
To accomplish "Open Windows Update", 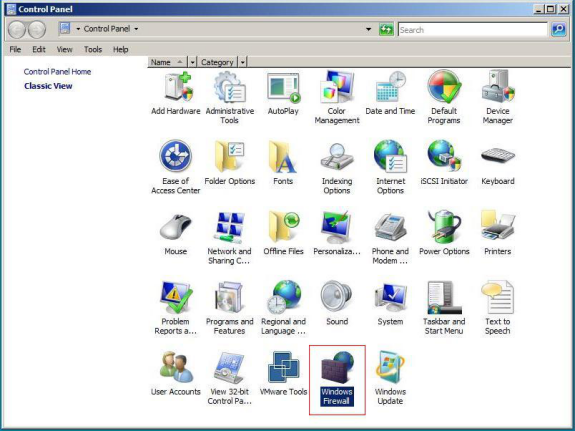I will [x=390, y=378].
